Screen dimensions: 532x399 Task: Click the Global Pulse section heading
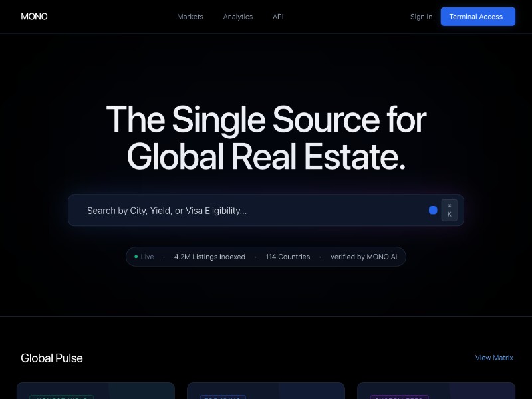(x=52, y=358)
